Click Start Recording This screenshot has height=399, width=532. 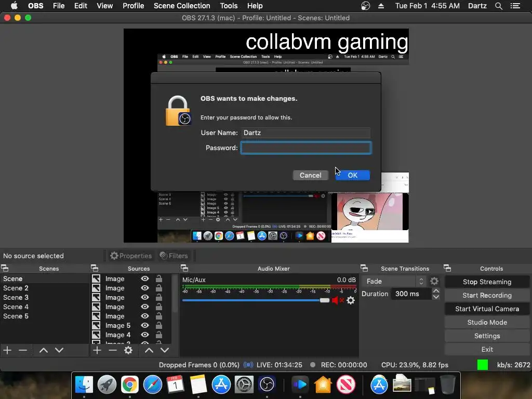click(487, 295)
